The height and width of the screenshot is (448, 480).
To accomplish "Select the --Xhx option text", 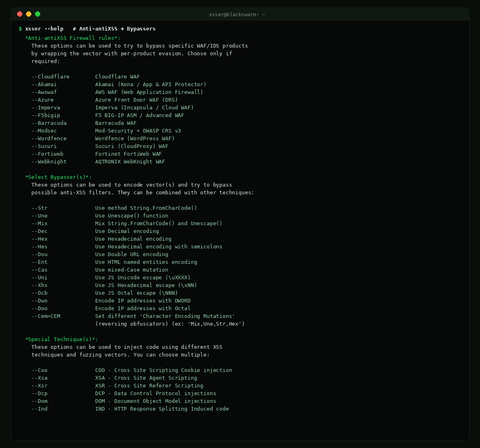I will click(x=39, y=285).
